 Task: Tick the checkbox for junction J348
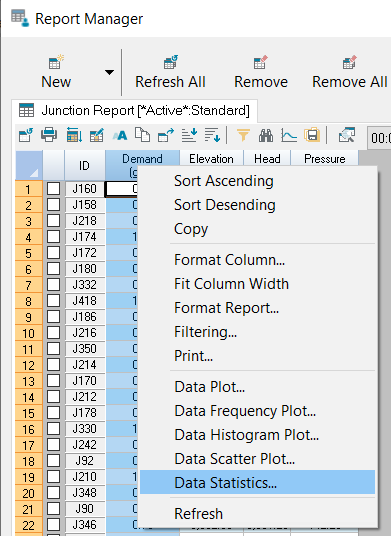pos(53,493)
